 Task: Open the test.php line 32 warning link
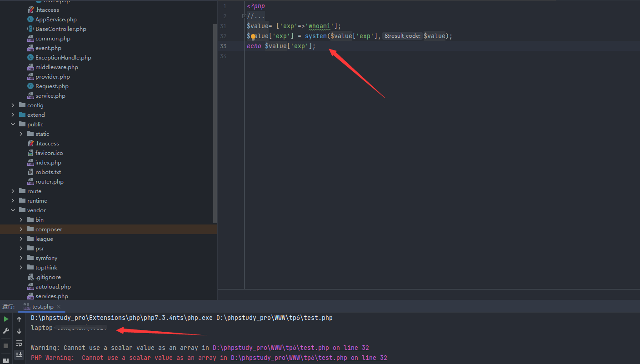290,348
